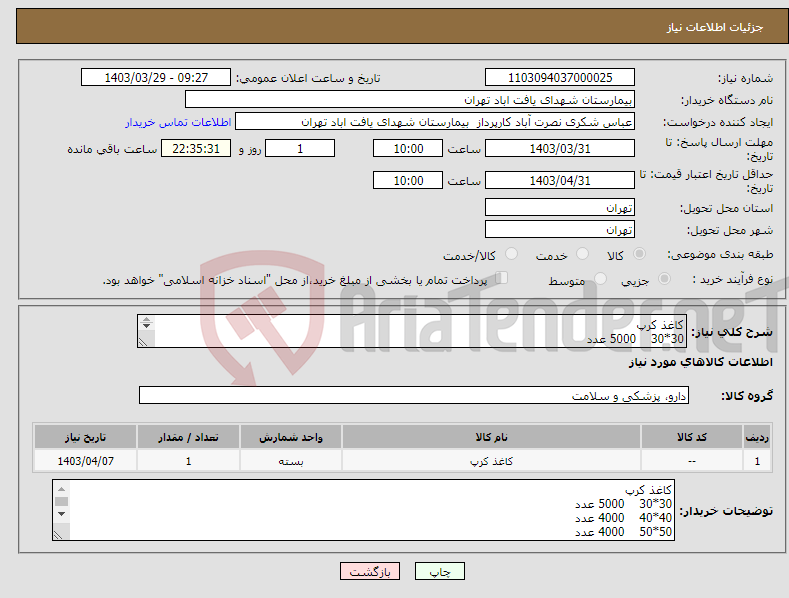The width and height of the screenshot is (789, 598).
Task: Click the request creator name field
Action: click(435, 122)
